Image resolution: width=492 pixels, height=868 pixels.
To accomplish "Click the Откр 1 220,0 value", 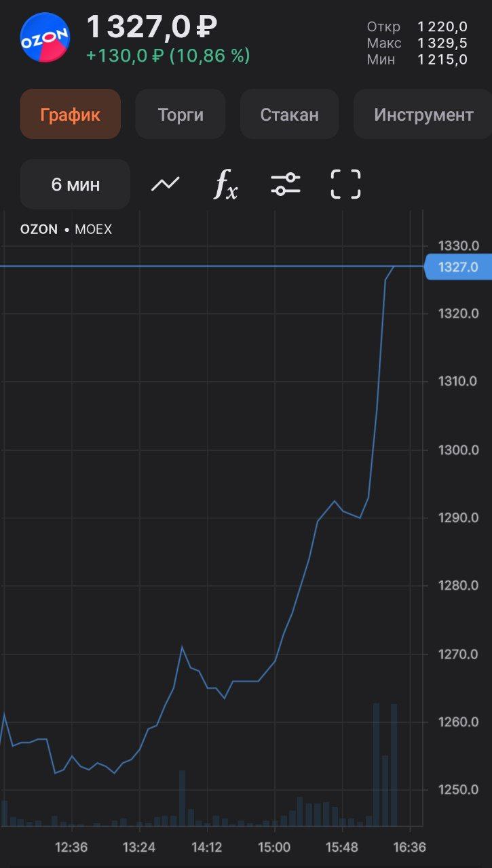I will 442,26.
